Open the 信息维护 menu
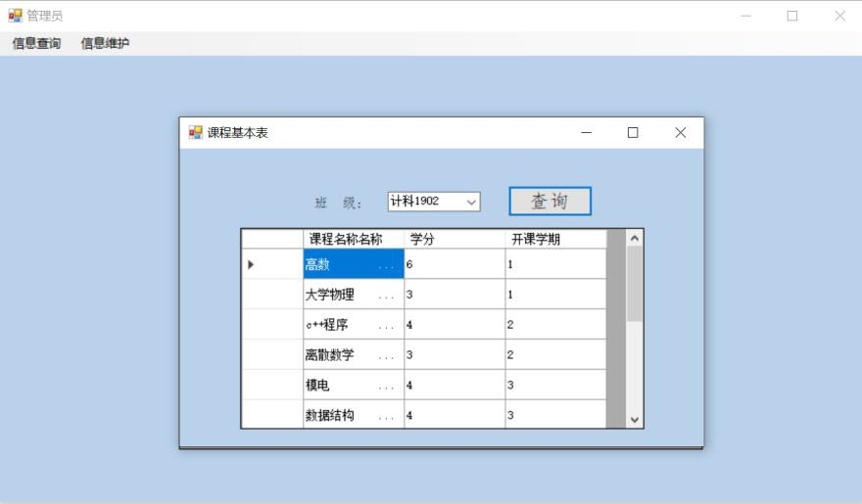 tap(105, 43)
